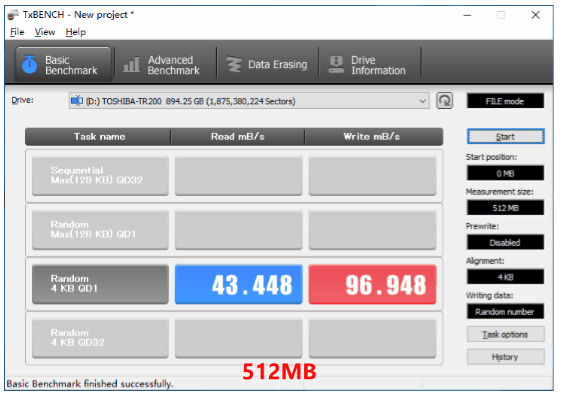Click the Advanced Benchmark bar chart icon
562x396 pixels.
click(132, 65)
